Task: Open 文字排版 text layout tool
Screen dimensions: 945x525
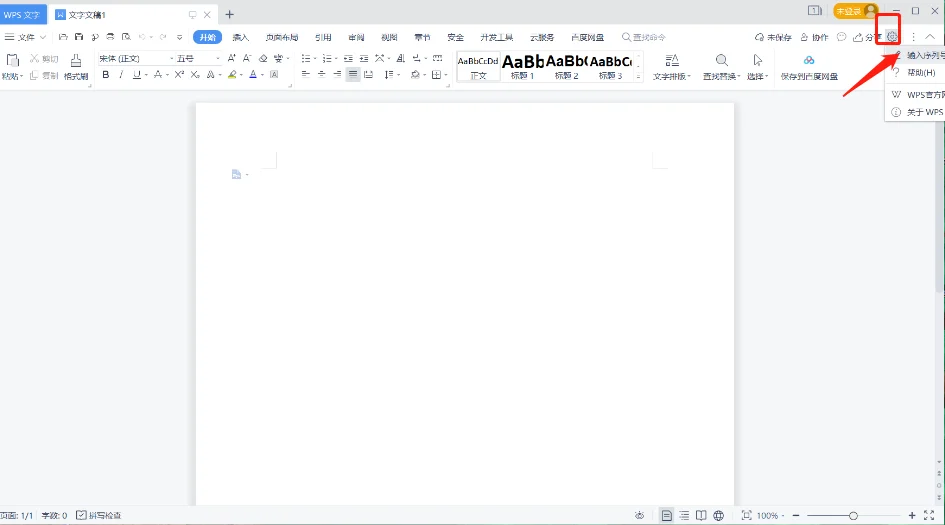Action: tap(672, 67)
